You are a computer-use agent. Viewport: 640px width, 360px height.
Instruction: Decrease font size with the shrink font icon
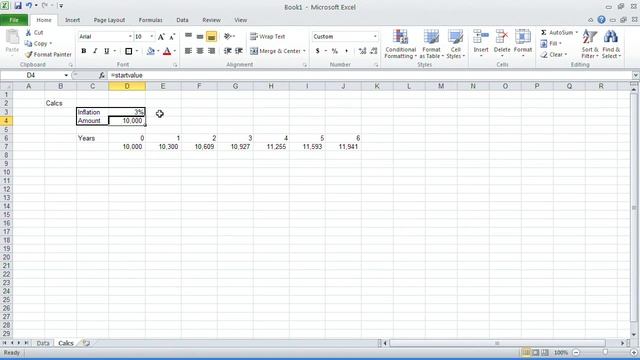172,37
